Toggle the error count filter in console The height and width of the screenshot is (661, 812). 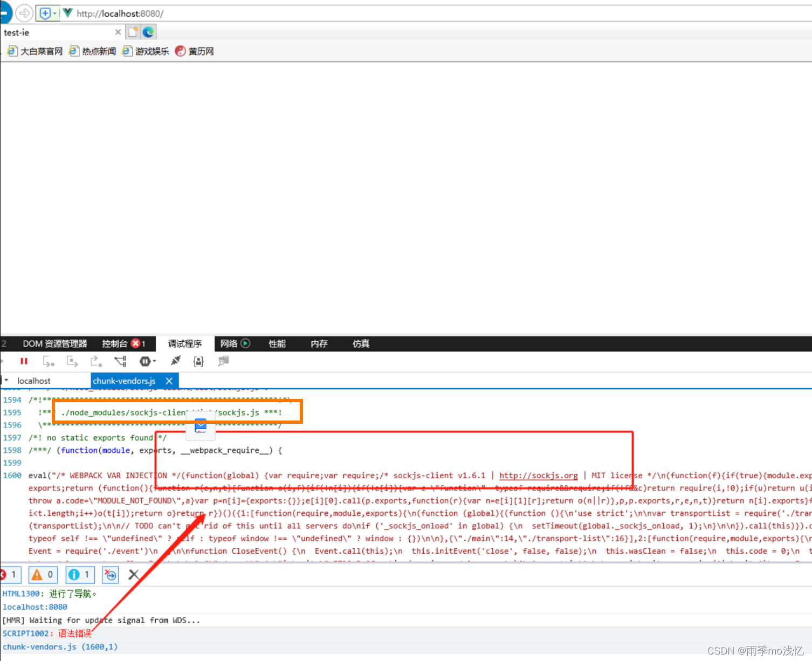pos(10,575)
